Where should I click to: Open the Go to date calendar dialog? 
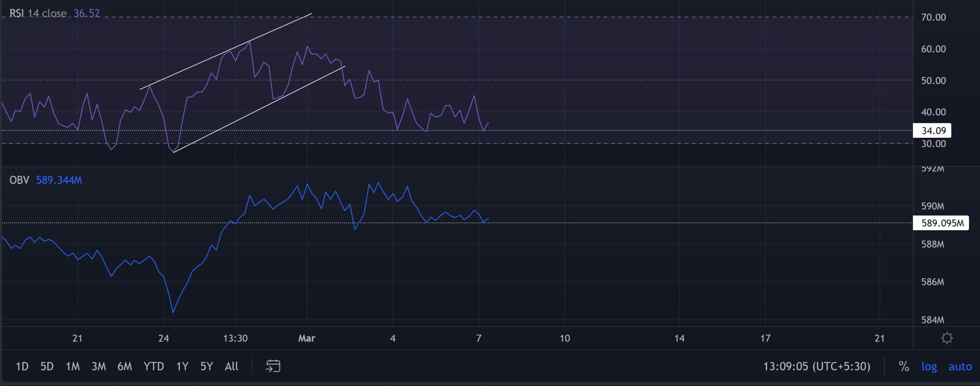(273, 366)
